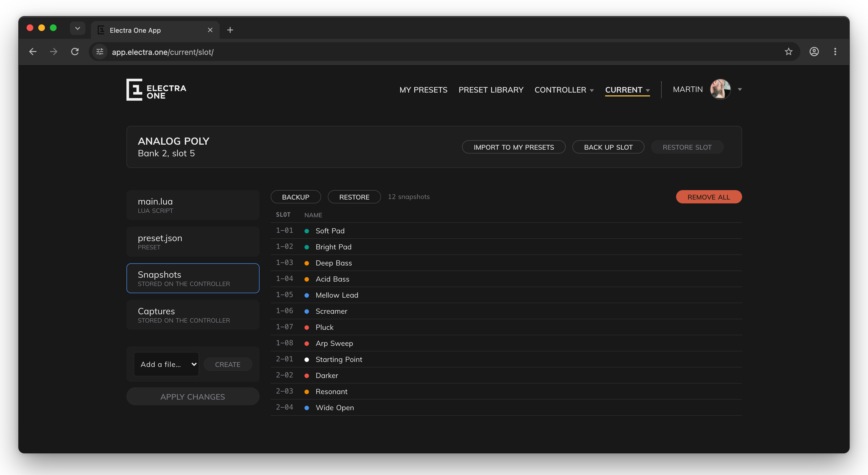Open a new browser tab

[230, 30]
